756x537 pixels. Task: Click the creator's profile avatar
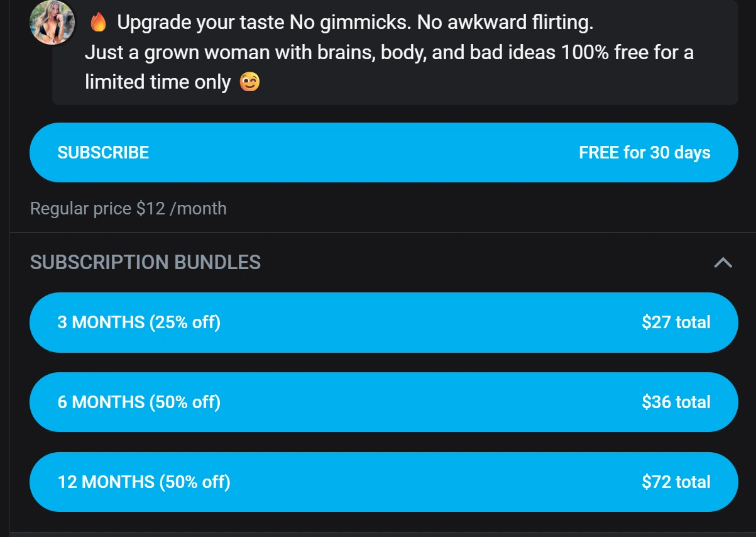[52, 23]
